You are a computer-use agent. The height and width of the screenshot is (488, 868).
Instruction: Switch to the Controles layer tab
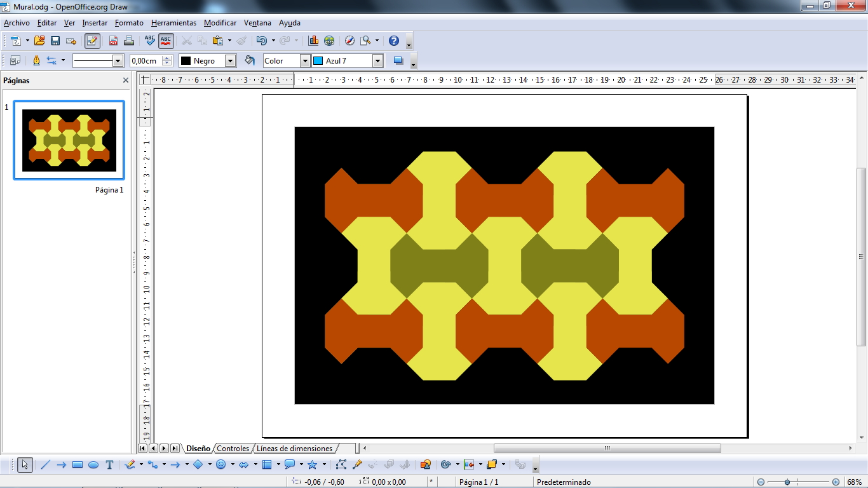[x=233, y=449]
